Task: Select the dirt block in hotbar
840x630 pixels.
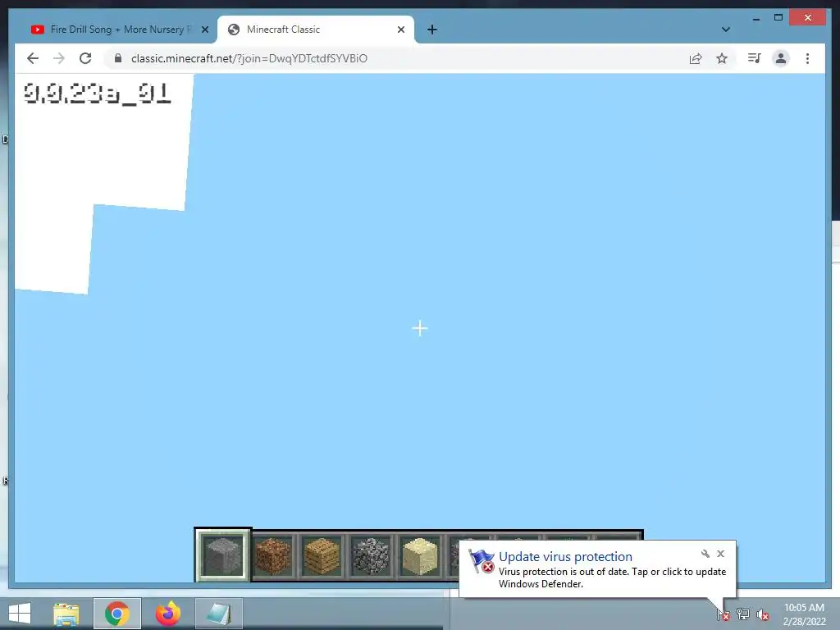Action: click(272, 557)
